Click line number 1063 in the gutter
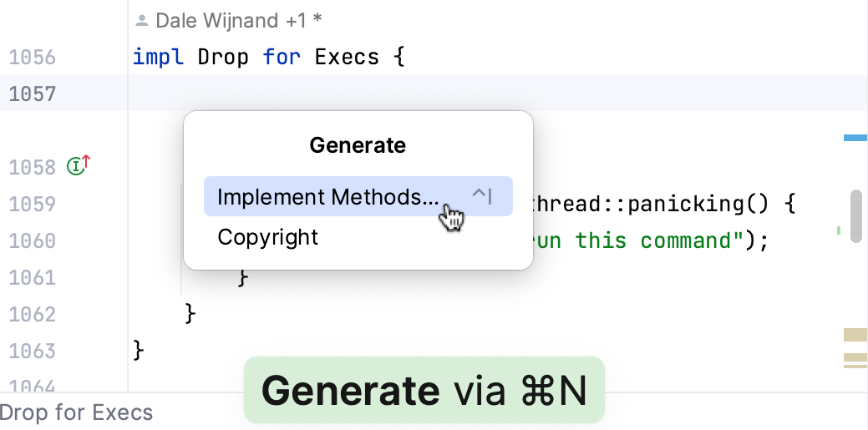Screen dimensions: 868x430 point(32,350)
